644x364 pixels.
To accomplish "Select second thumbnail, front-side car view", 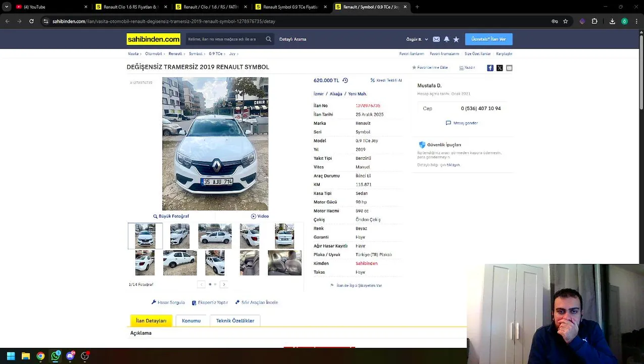I will click(x=180, y=236).
